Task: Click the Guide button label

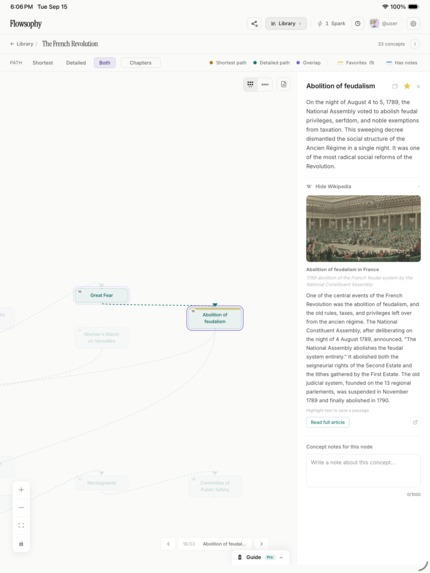Action: pos(253,557)
